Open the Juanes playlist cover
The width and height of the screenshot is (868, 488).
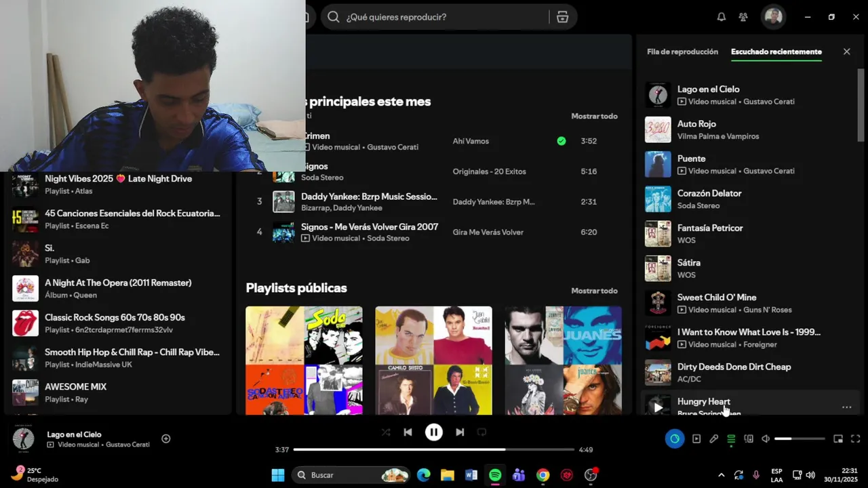click(563, 360)
